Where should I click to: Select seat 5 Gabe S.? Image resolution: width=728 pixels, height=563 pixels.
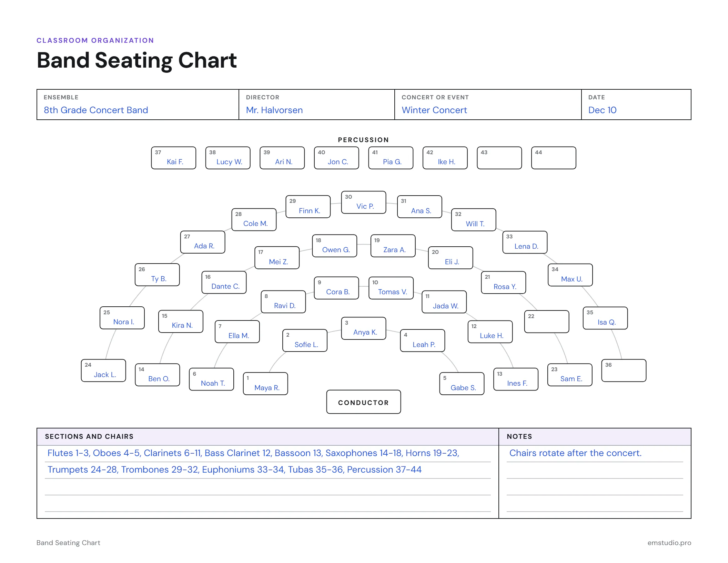pos(462,384)
